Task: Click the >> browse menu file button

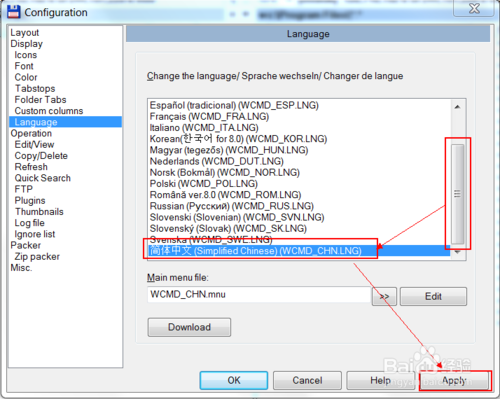Action: pyautogui.click(x=384, y=296)
